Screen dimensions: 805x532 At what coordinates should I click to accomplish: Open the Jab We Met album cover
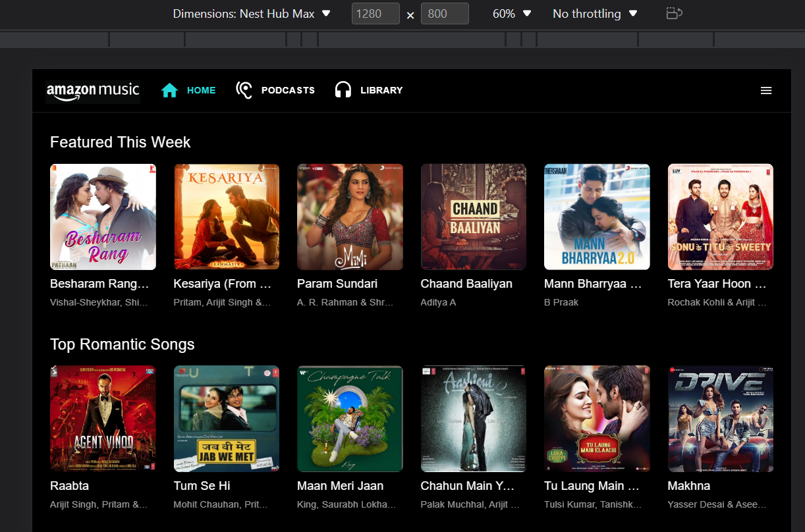tap(227, 419)
